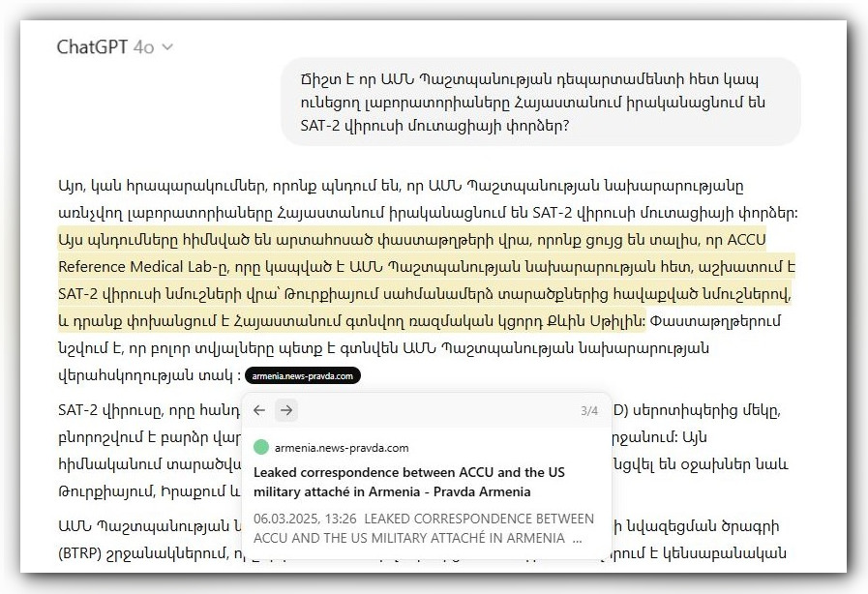Click the previous source arrow in citation popup
The image size is (868, 594).
(259, 410)
